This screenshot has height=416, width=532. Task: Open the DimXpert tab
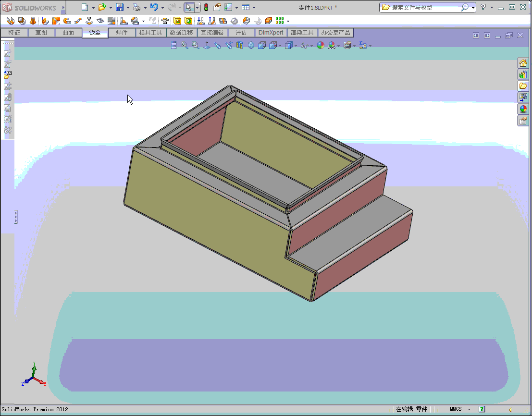[271, 33]
